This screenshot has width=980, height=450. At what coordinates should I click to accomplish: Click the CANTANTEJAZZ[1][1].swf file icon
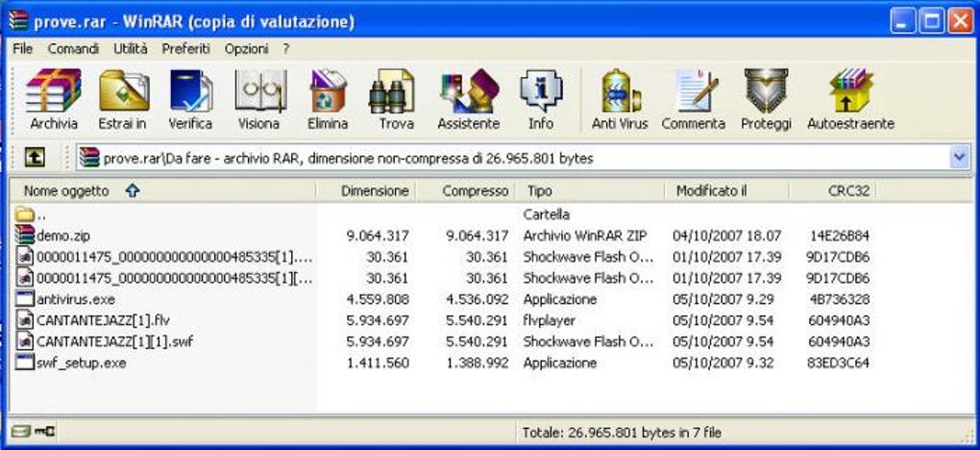(x=24, y=341)
